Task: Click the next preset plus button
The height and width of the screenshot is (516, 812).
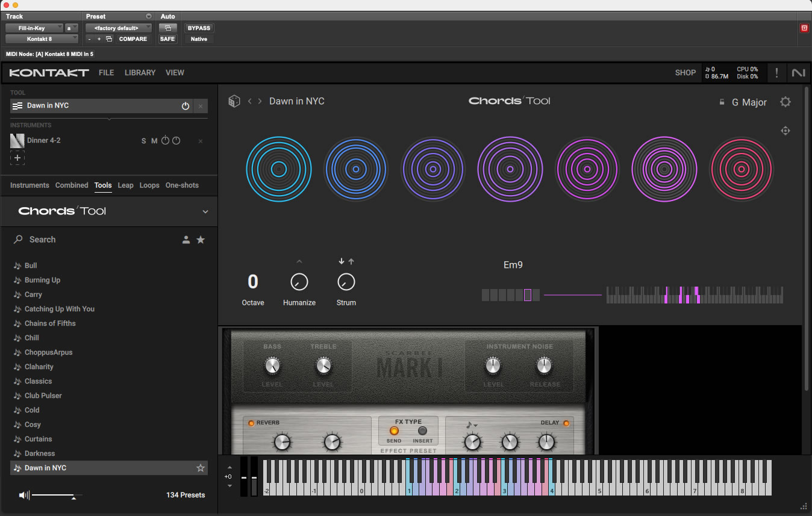Action: click(x=99, y=39)
